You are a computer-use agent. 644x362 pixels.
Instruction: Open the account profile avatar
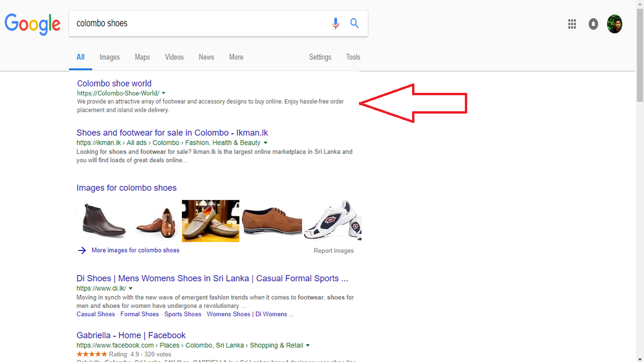614,24
